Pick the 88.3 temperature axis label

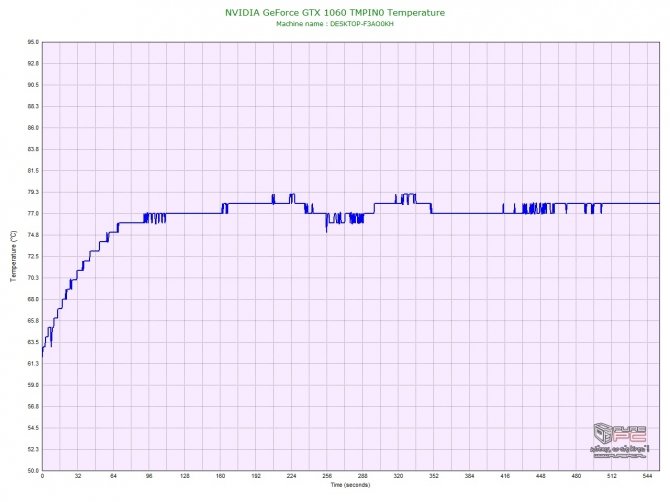[33, 106]
